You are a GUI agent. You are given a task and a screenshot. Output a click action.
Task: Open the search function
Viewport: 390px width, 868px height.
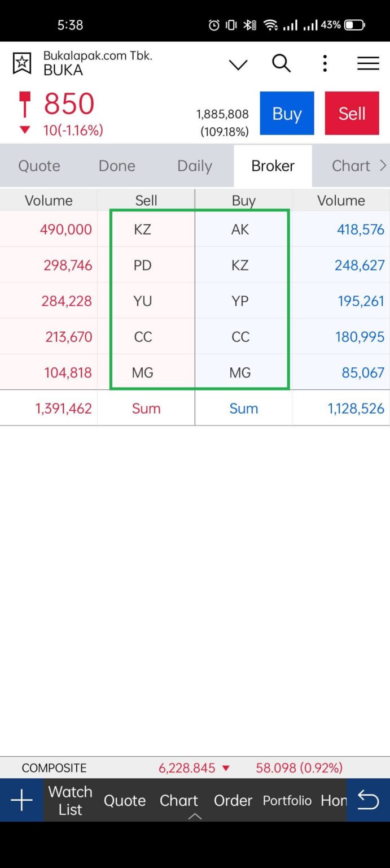pyautogui.click(x=281, y=63)
